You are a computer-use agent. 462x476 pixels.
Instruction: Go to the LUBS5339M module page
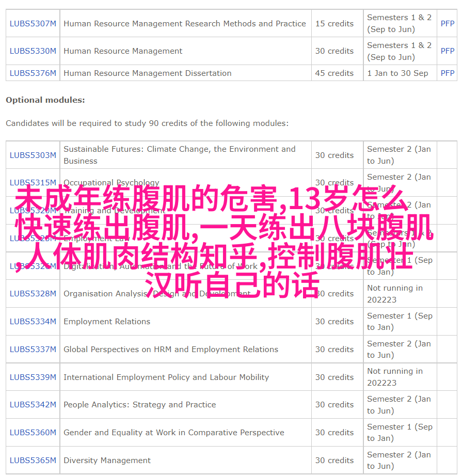[x=33, y=377]
